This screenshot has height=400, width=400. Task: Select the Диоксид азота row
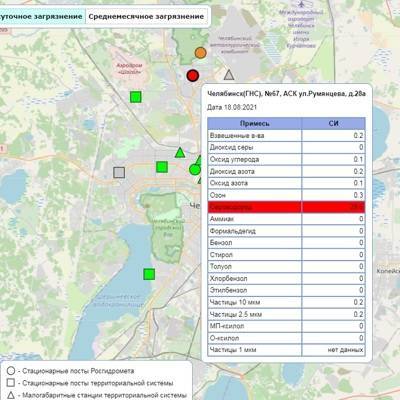pyautogui.click(x=286, y=171)
